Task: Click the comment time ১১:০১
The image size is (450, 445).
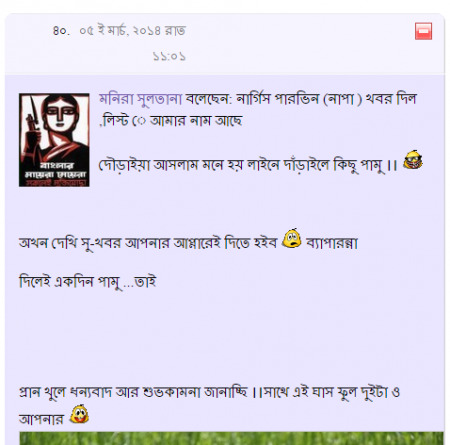Action: point(169,56)
